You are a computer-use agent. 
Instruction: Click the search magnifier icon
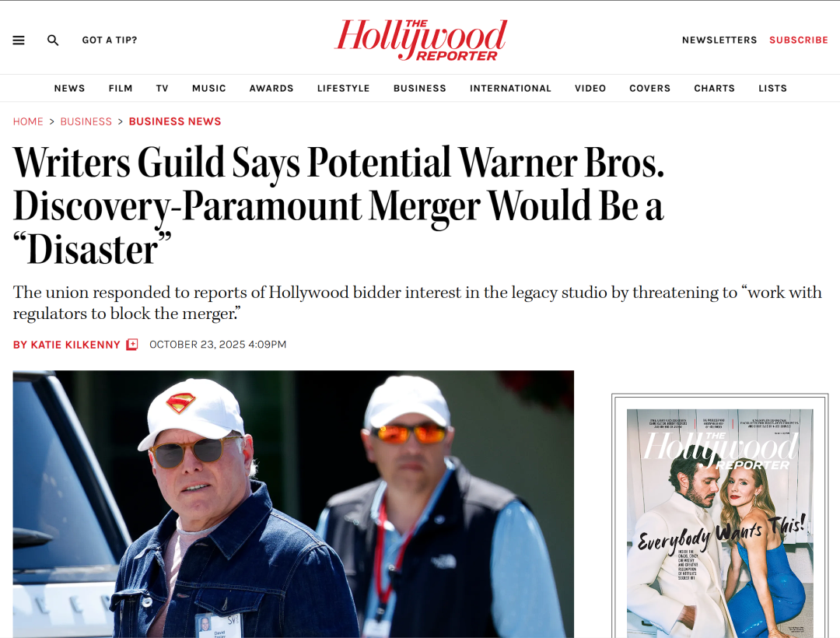pyautogui.click(x=53, y=40)
